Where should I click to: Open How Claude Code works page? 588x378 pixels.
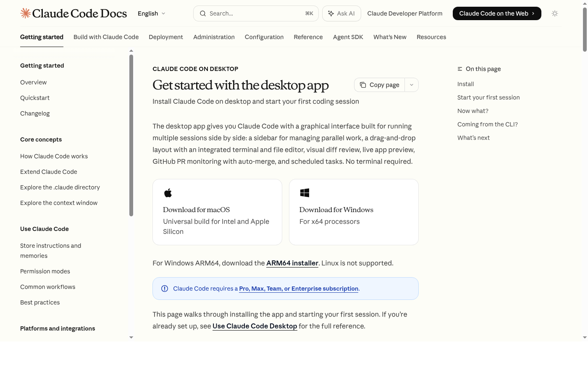(54, 156)
